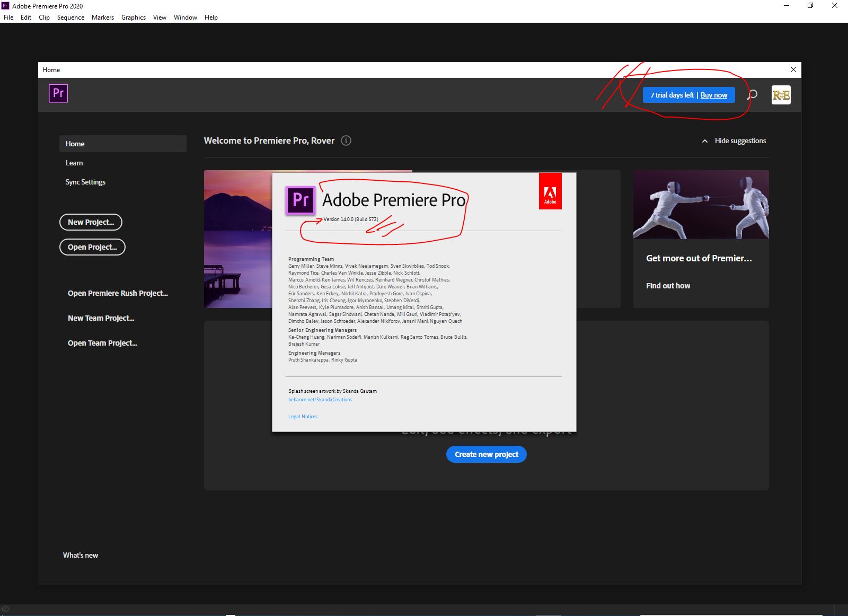
Task: Open the View menu
Action: pos(160,17)
